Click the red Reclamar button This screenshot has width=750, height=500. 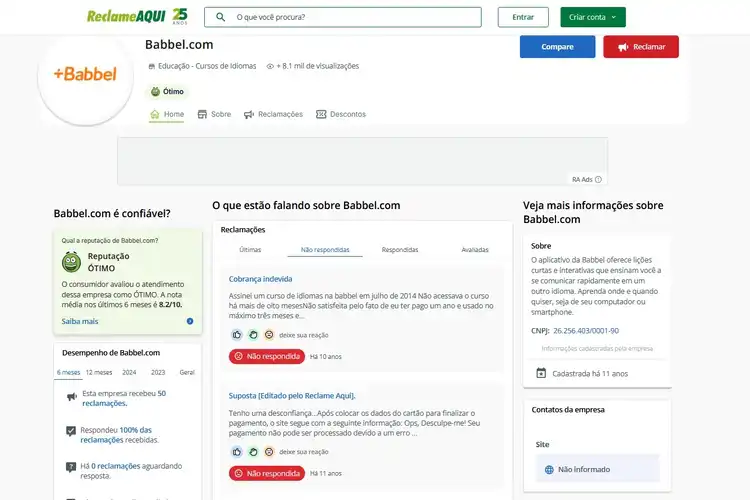pyautogui.click(x=640, y=47)
